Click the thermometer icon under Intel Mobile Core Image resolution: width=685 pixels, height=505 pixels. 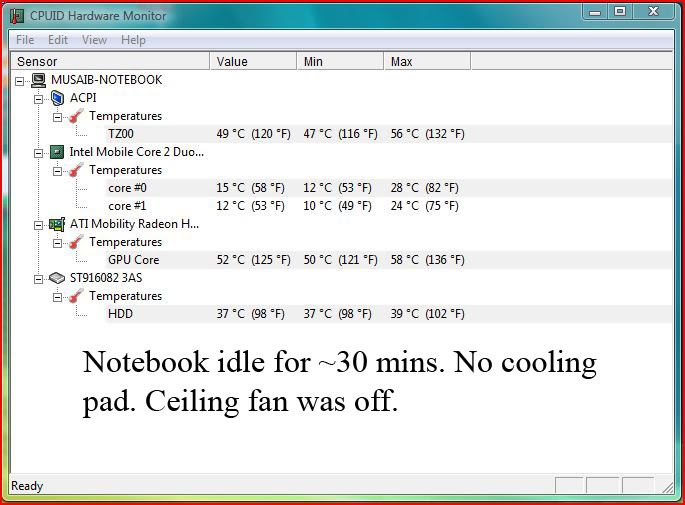point(76,170)
